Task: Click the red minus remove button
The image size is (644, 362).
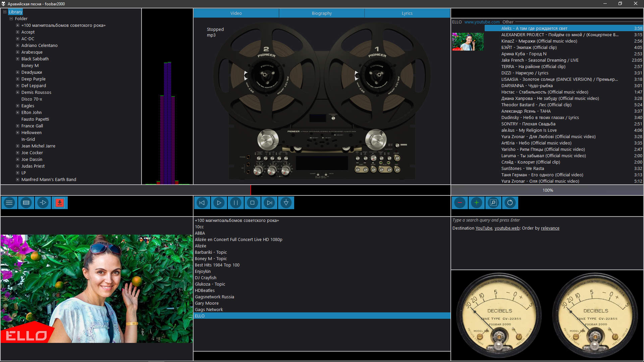Action: (460, 203)
